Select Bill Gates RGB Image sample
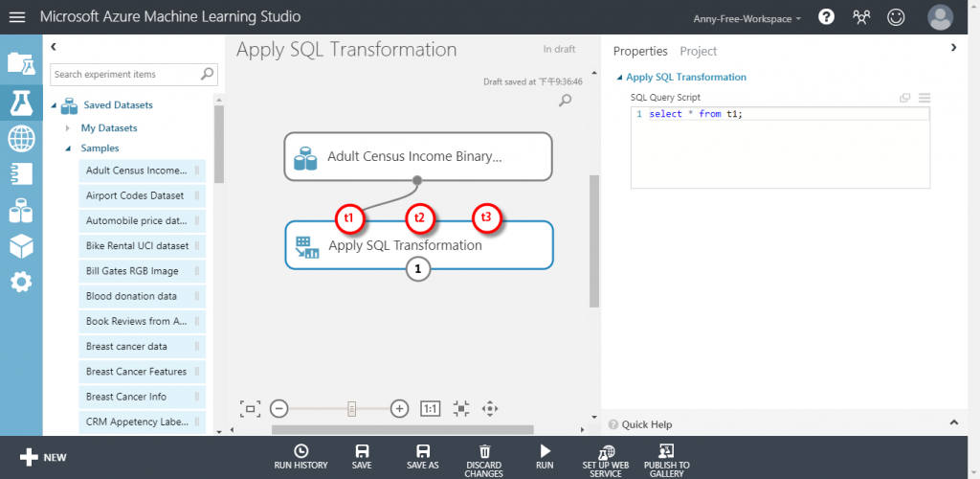 (x=142, y=271)
